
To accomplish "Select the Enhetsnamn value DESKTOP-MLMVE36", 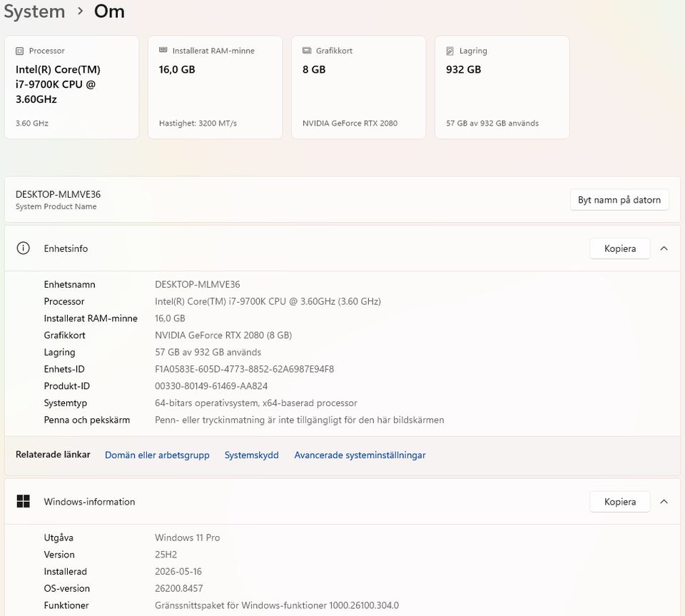I will (x=198, y=284).
